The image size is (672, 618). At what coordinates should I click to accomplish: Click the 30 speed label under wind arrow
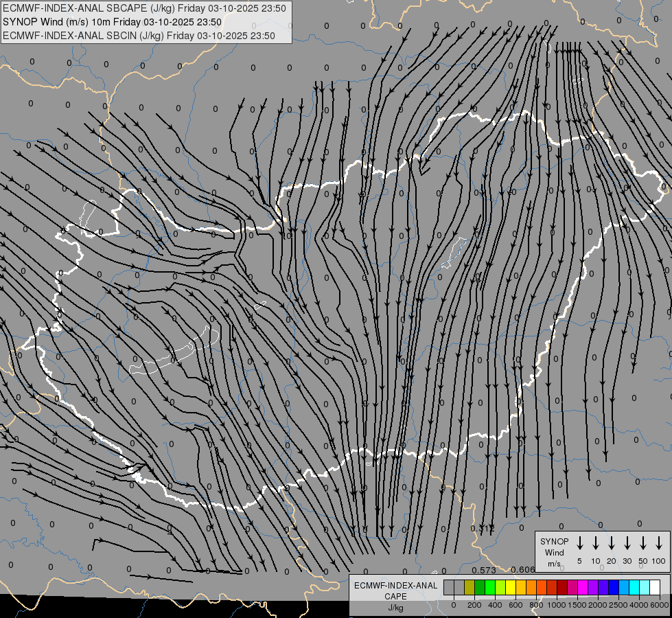tap(627, 561)
